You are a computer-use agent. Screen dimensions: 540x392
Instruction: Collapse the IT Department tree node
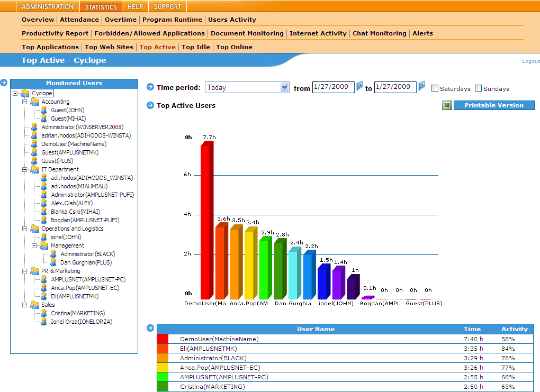(24, 169)
